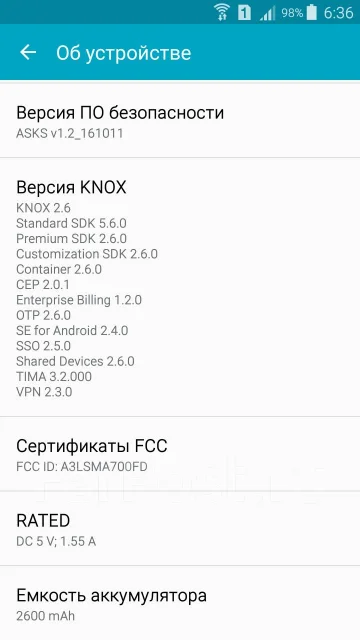Tap the KNOX 2.6 version line

[x=43, y=208]
